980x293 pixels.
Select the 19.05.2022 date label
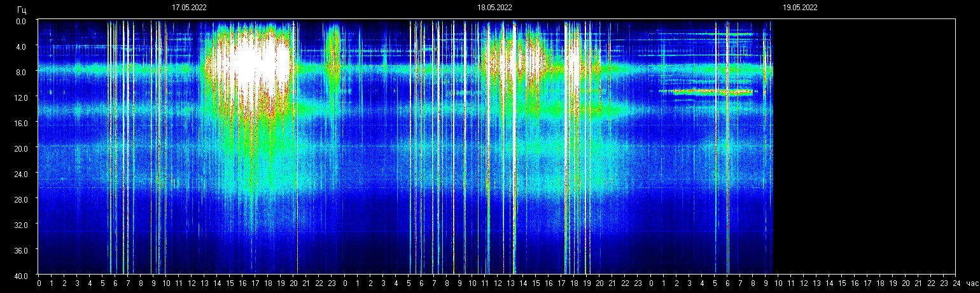800,8
